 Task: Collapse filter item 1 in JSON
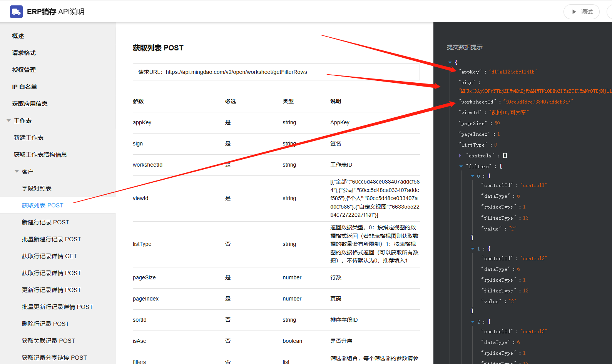coord(473,249)
